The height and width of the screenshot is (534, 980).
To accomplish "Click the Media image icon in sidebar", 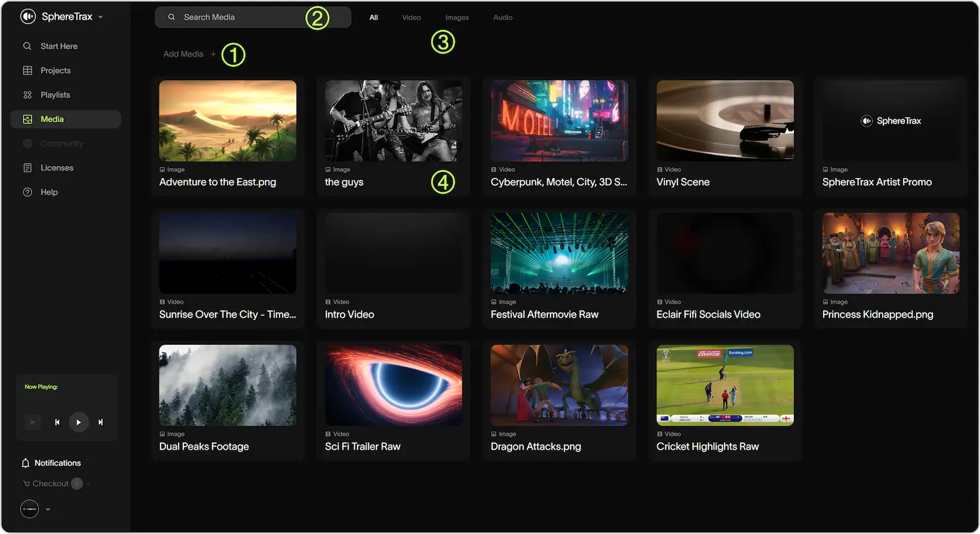I will pyautogui.click(x=27, y=119).
